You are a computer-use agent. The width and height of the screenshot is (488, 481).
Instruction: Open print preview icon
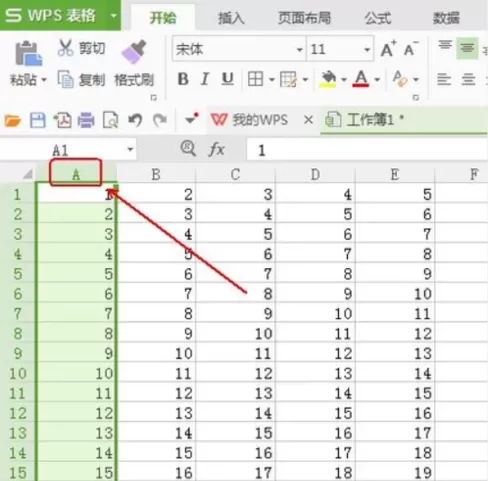pyautogui.click(x=110, y=120)
